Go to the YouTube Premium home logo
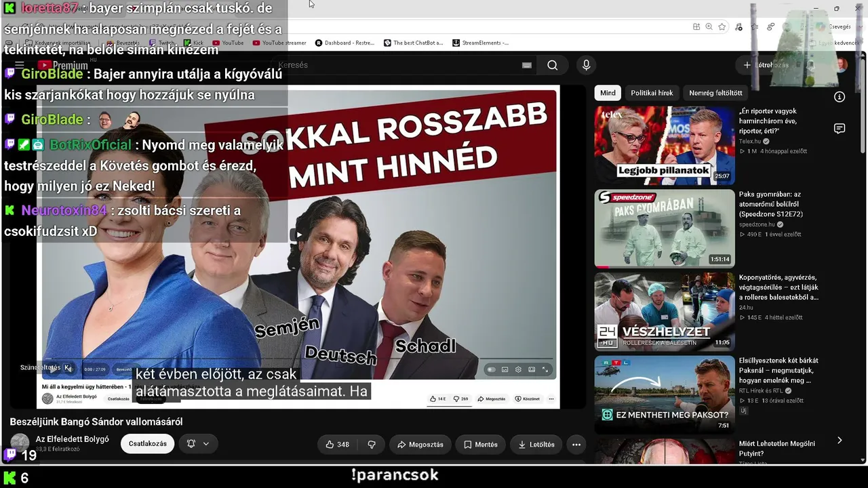Image resolution: width=868 pixels, height=488 pixels. tap(63, 65)
